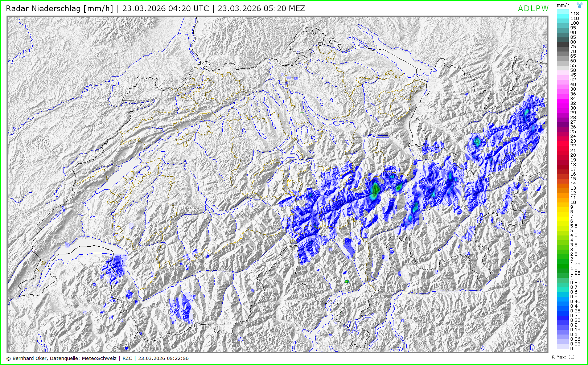The width and height of the screenshot is (588, 365).
Task: Click the small green precipitation spot in Ticino
Action: 346,281
